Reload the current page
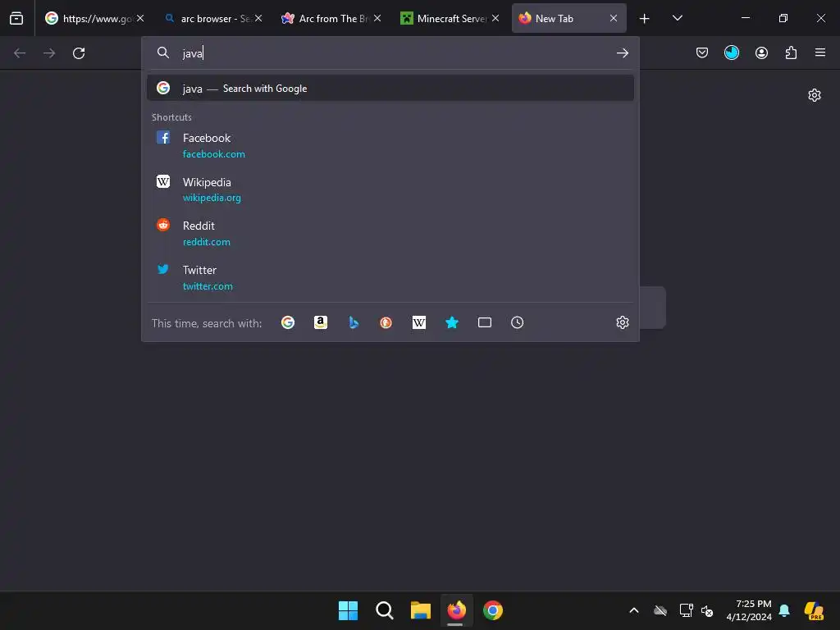The image size is (840, 630). pyautogui.click(x=79, y=53)
